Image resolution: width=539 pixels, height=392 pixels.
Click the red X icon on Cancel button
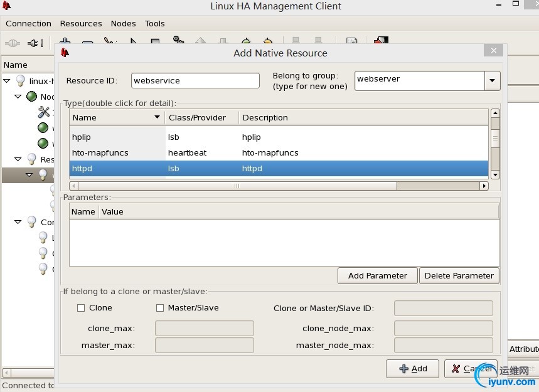coord(456,369)
